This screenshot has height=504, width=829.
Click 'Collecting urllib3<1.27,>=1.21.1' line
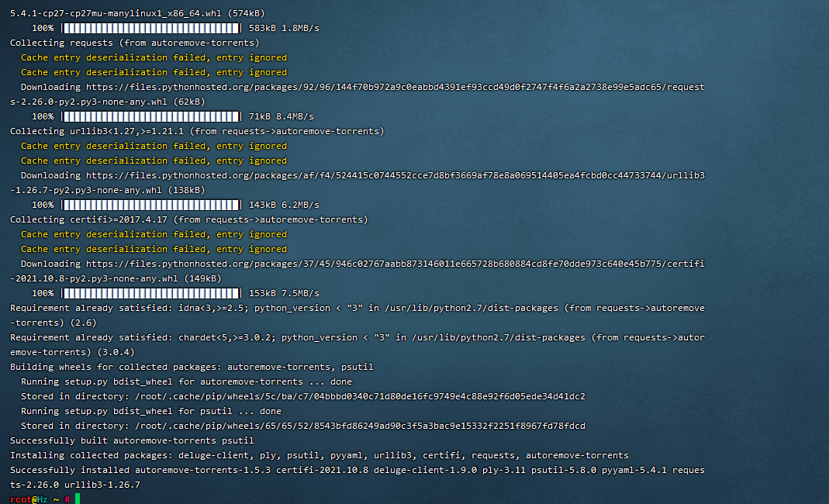197,131
